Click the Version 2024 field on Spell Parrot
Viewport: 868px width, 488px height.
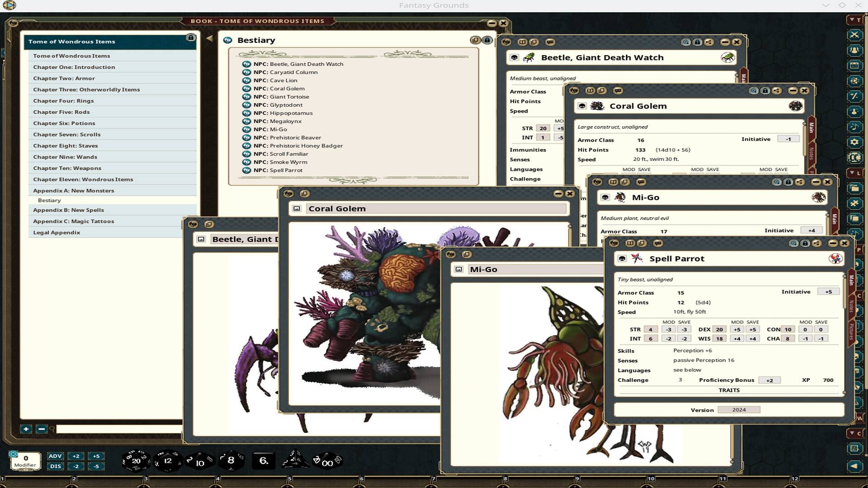coord(739,410)
